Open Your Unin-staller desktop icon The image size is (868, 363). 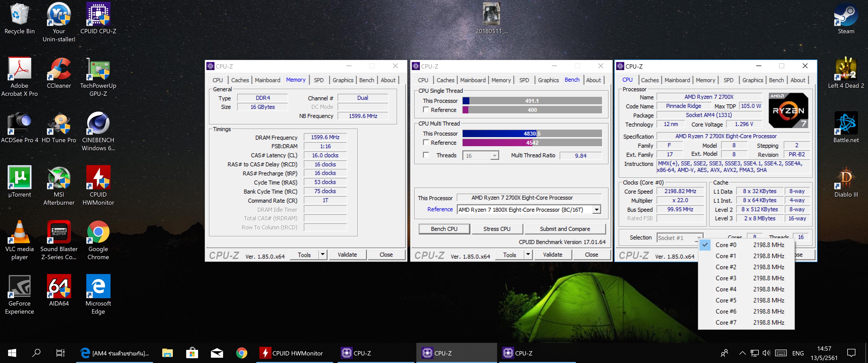[59, 22]
